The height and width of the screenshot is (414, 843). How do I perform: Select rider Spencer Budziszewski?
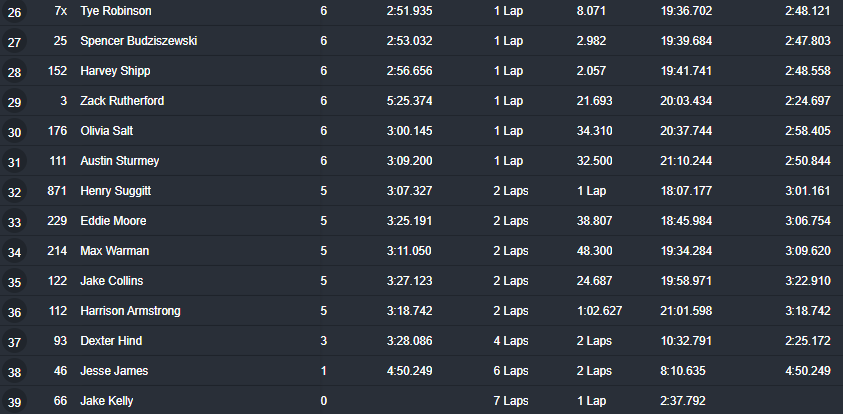tap(139, 41)
